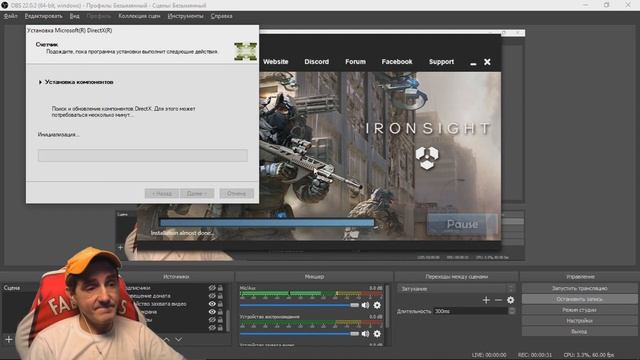The image size is (640, 360).
Task: Show the подписчики source via eye icon
Action: [x=212, y=288]
